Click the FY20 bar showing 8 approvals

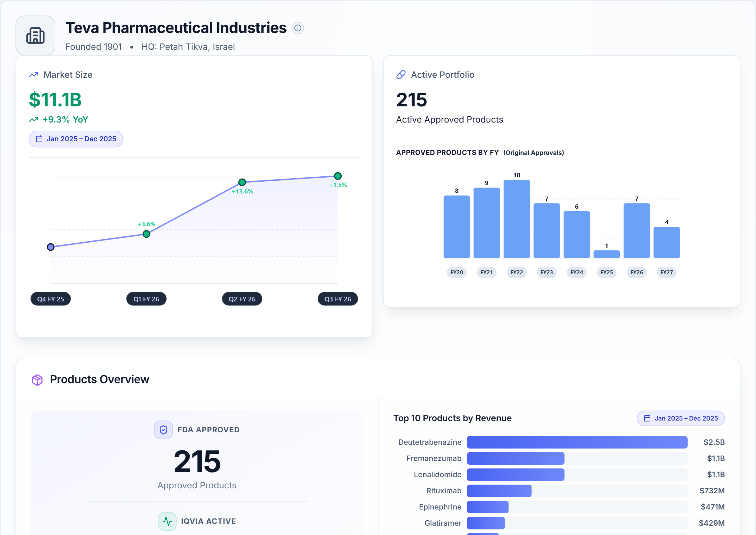[457, 227]
